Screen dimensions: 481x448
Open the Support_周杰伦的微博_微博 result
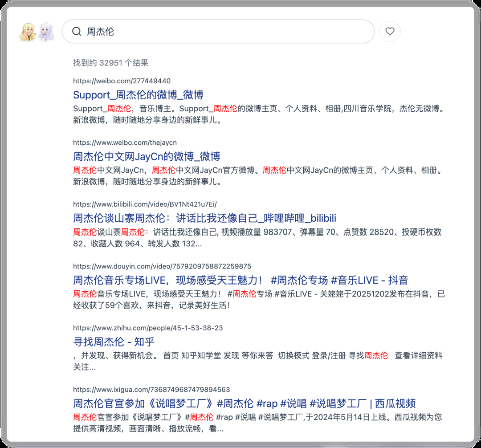coord(139,94)
